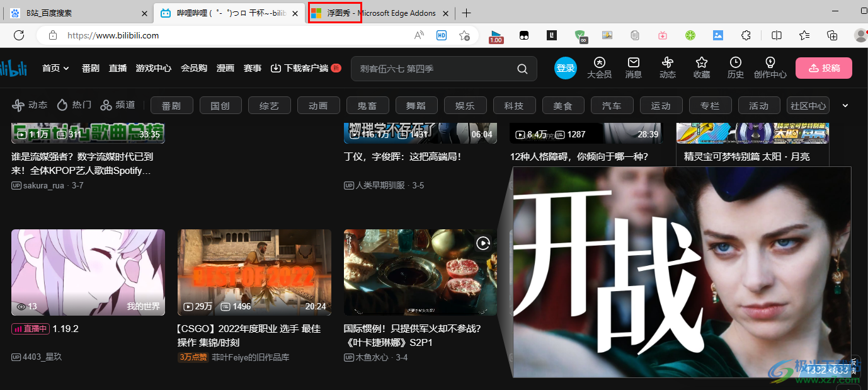Click the 登录 login button

(x=566, y=68)
